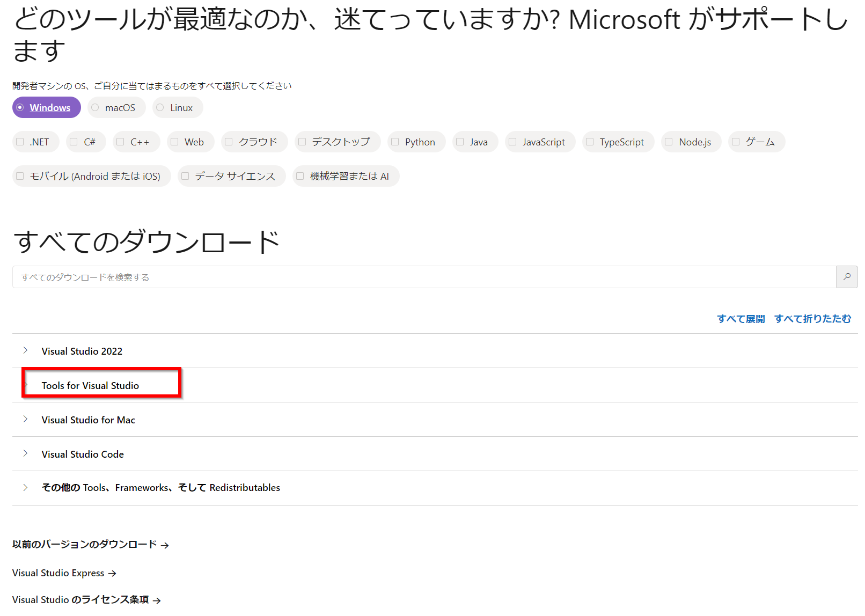The width and height of the screenshot is (865, 616).
Task: Open the 以前のバージョンのダウンロード link
Action: 91,545
